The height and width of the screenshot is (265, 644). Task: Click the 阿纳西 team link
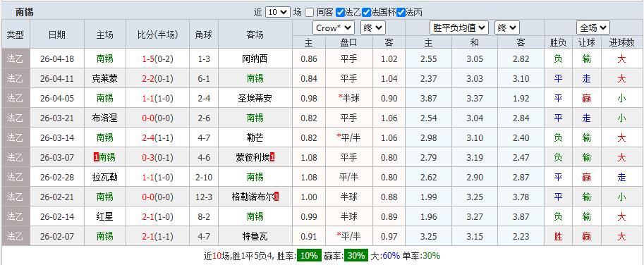pos(255,58)
